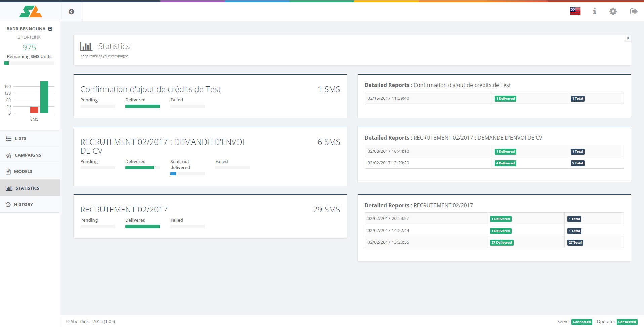Click 1 Total badge for 02/03/2017 row
Screen dimensions: 644x327
tap(578, 152)
